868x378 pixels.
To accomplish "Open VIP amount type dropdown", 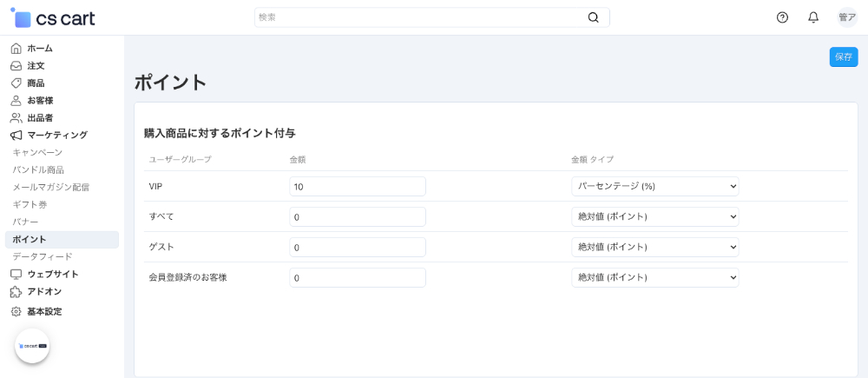I will (x=654, y=187).
